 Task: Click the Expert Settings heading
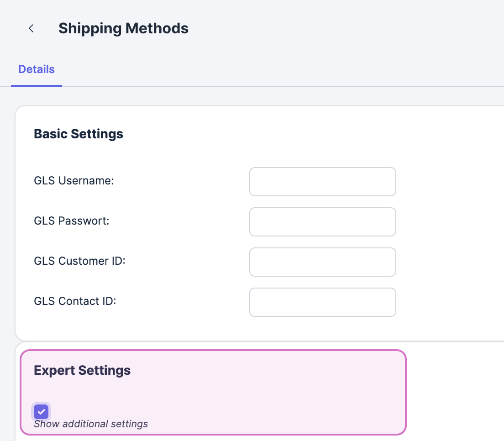(x=82, y=370)
